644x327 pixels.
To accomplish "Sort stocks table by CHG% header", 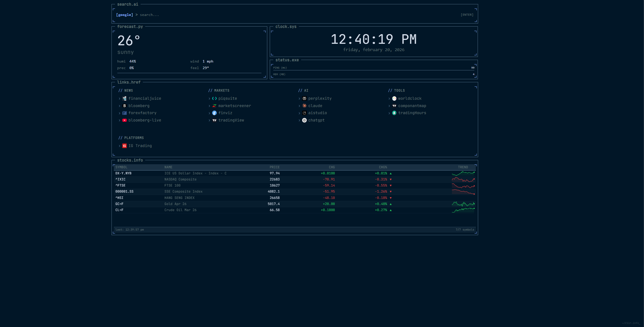I will (x=383, y=167).
